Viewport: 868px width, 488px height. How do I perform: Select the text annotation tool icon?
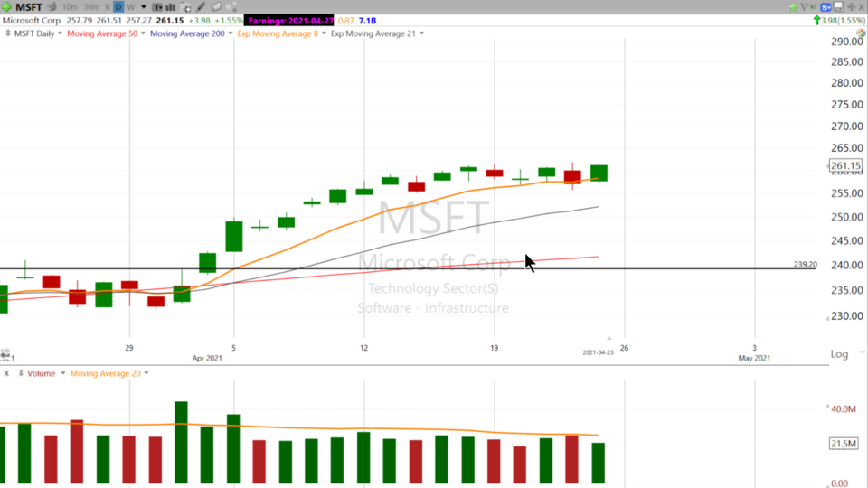157,7
